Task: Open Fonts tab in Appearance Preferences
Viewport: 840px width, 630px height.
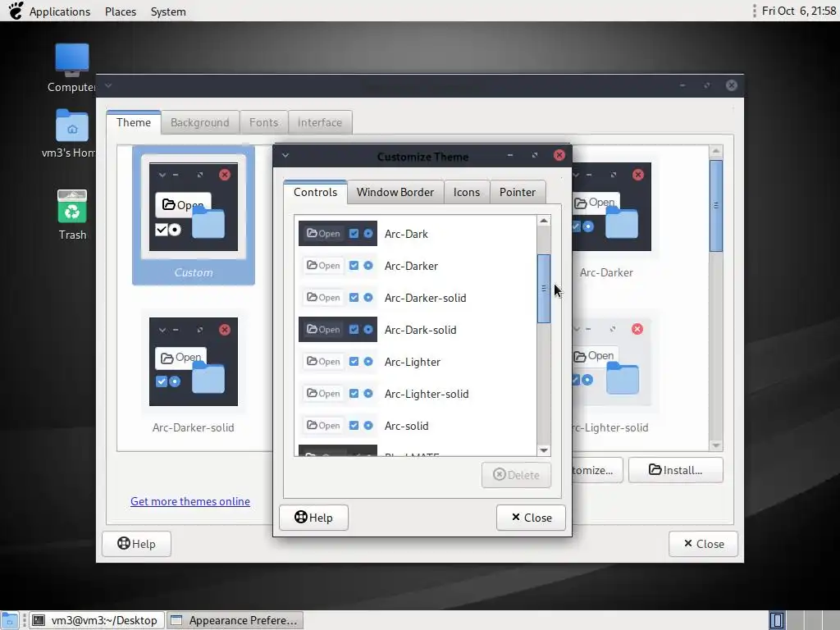Action: (x=263, y=123)
